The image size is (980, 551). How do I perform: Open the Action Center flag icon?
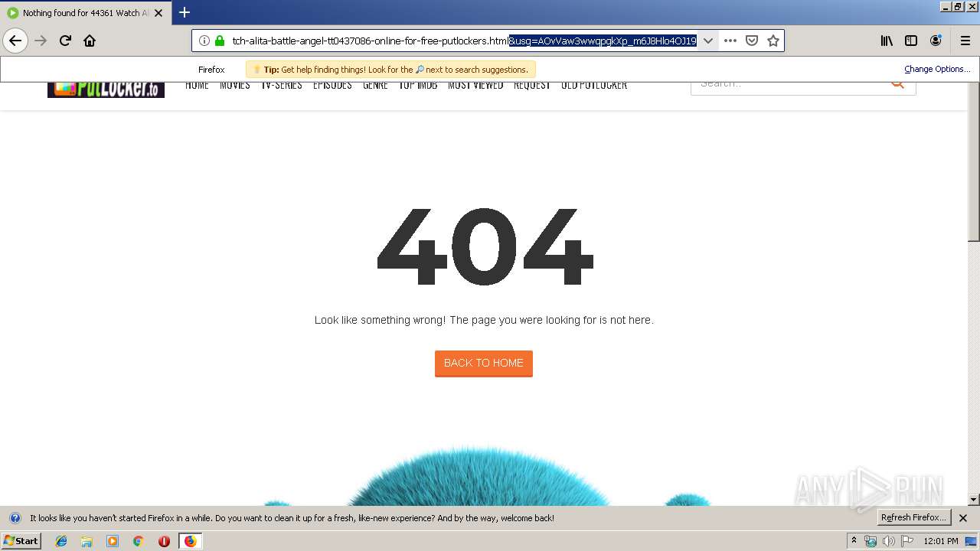click(x=907, y=541)
